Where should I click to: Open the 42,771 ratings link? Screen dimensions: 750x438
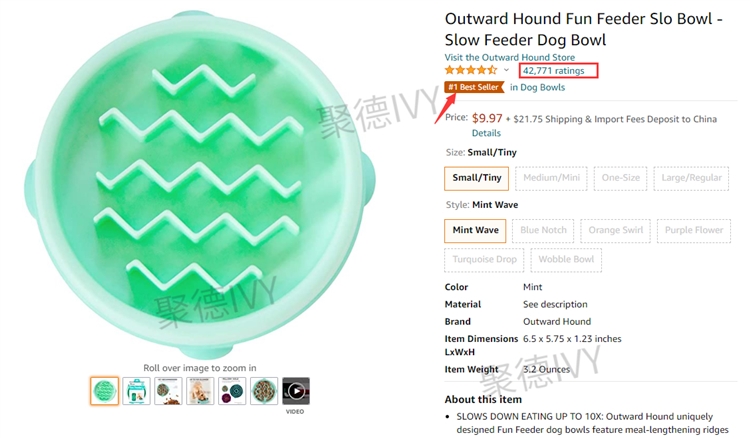(x=553, y=71)
